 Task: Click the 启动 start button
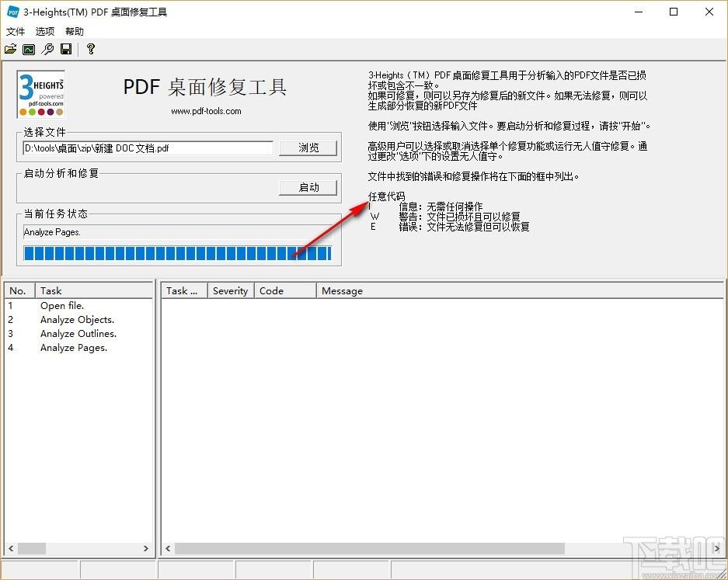(x=308, y=187)
